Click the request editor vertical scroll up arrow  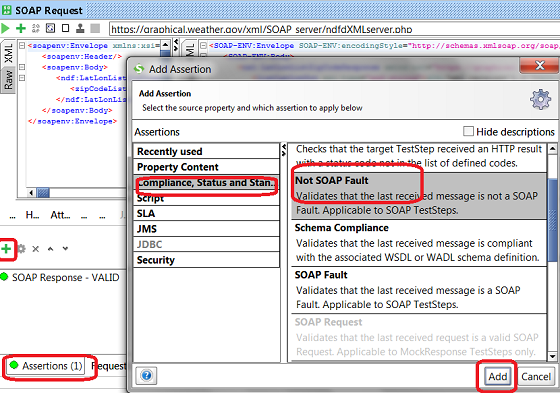pyautogui.click(x=165, y=45)
